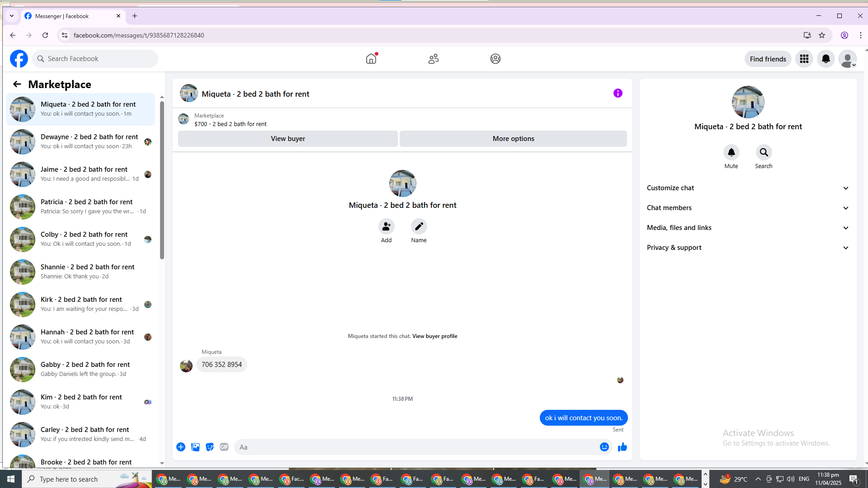Open Chrome three-dot menu
The width and height of the screenshot is (868, 488).
pos(861,35)
